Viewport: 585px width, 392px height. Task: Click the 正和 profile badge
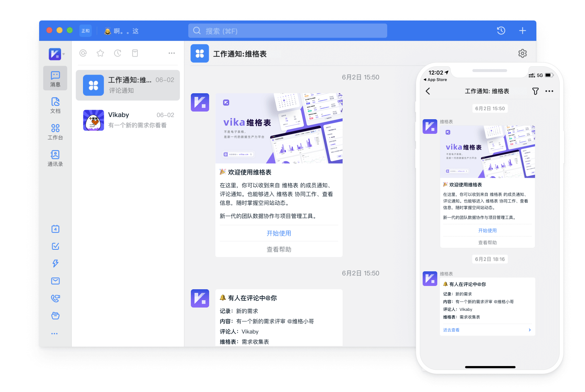tap(86, 31)
